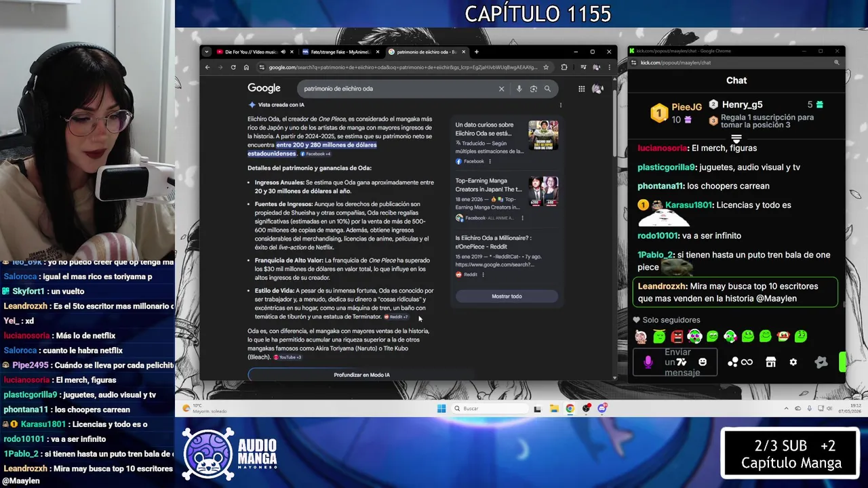Close the Die For You tab

pos(292,52)
